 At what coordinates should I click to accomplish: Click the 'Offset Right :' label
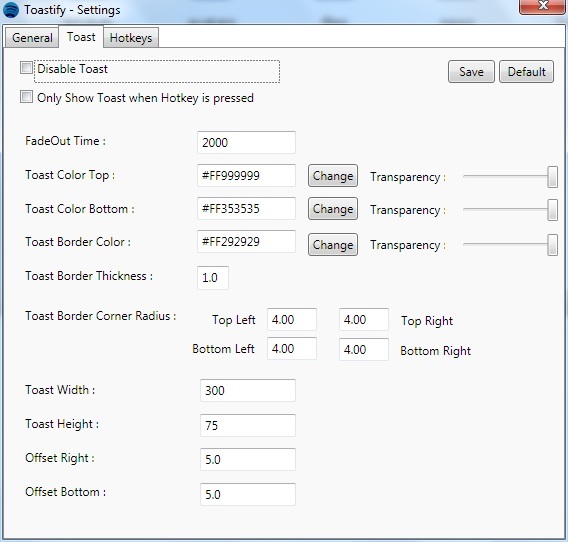60,458
